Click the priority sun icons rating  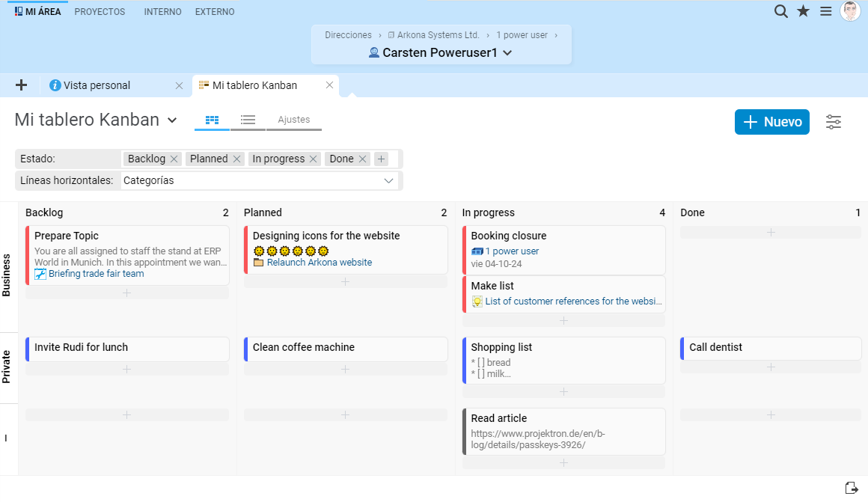(291, 251)
